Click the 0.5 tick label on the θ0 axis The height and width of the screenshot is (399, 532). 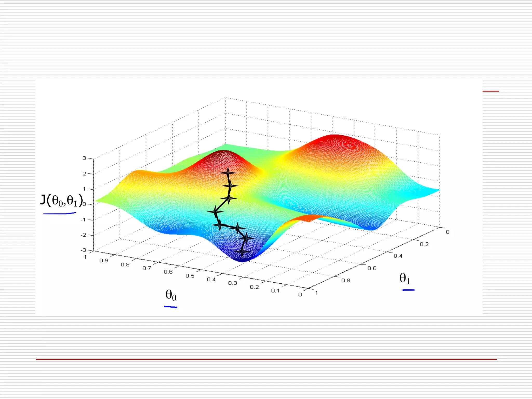[190, 276]
